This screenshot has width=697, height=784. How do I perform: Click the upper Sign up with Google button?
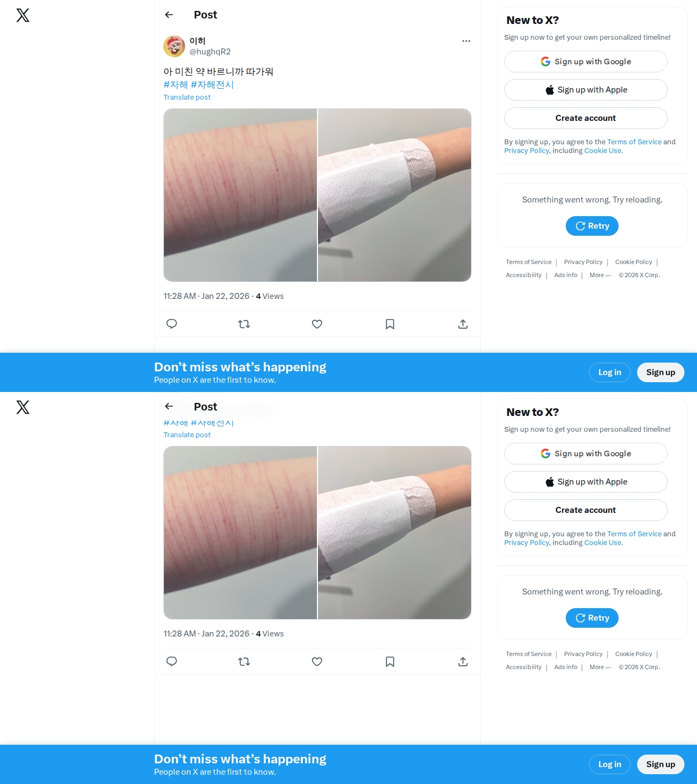586,62
